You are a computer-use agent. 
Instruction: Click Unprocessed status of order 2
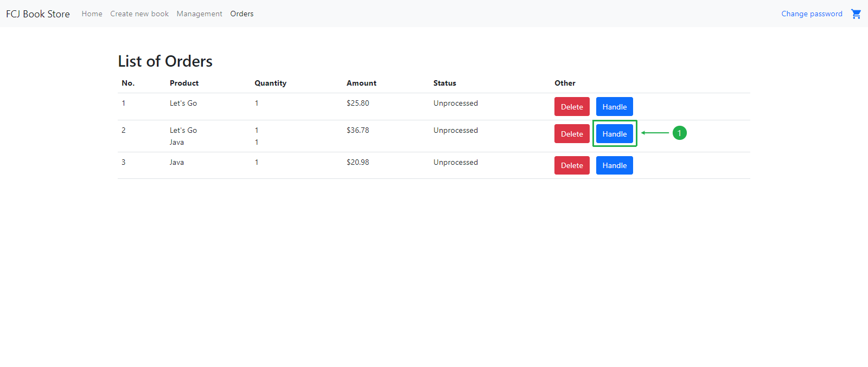click(456, 130)
